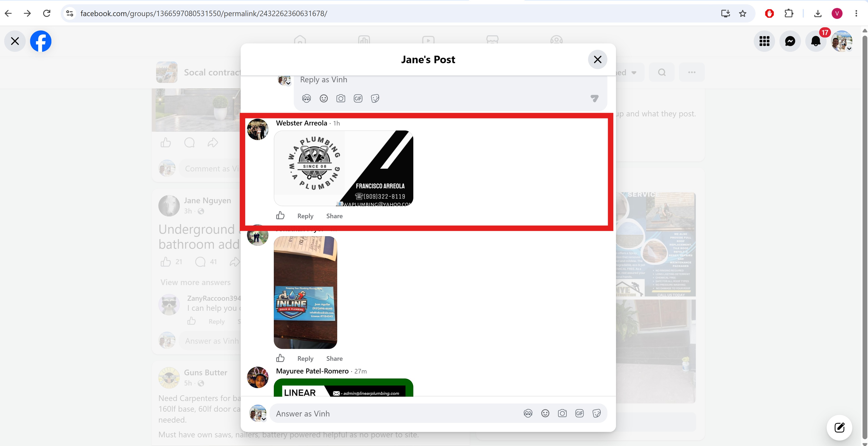Open emoji picker in the Reply as Vinh box
The width and height of the screenshot is (868, 446).
click(x=324, y=98)
